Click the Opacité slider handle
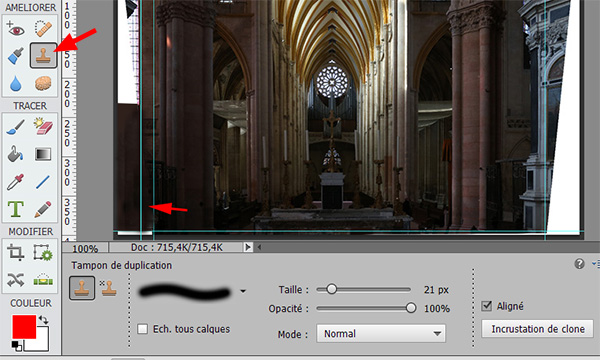Image resolution: width=600 pixels, height=360 pixels. [x=411, y=308]
